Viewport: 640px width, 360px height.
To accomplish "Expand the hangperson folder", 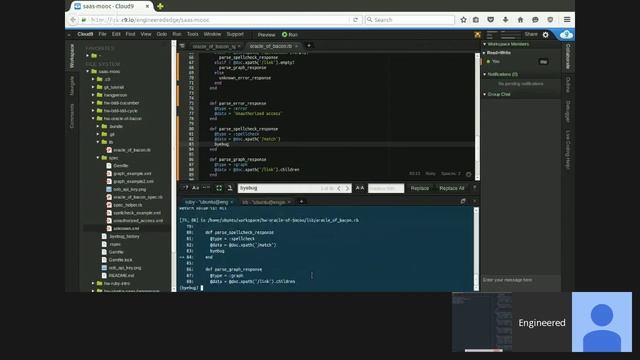I will pyautogui.click(x=93, y=95).
